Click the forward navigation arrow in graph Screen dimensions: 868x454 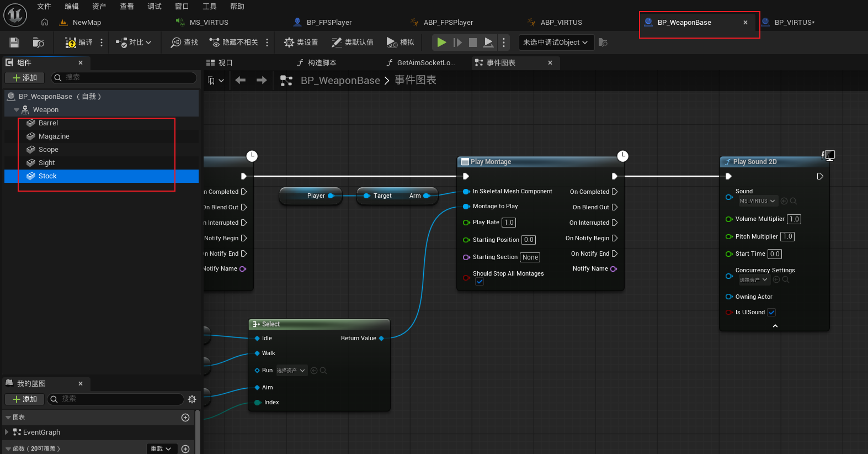[262, 81]
